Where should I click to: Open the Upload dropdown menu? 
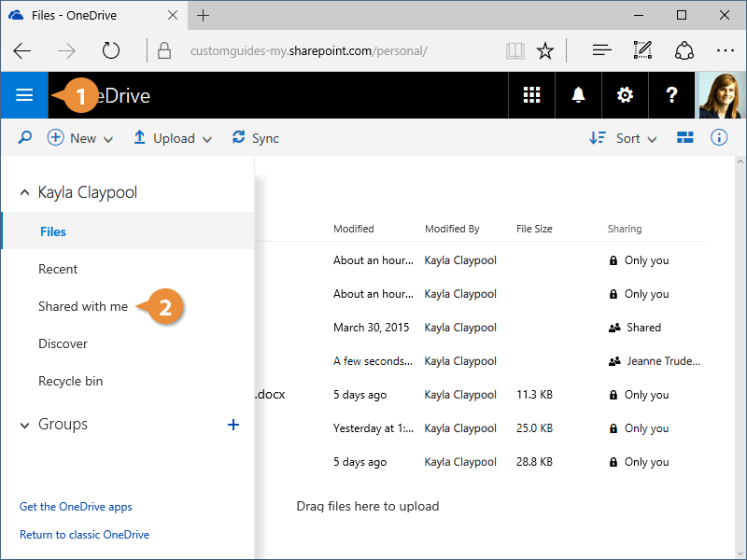(173, 138)
